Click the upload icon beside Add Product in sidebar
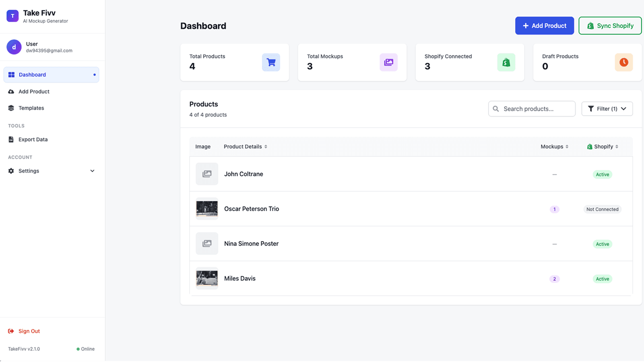This screenshot has width=644, height=362. pyautogui.click(x=11, y=92)
